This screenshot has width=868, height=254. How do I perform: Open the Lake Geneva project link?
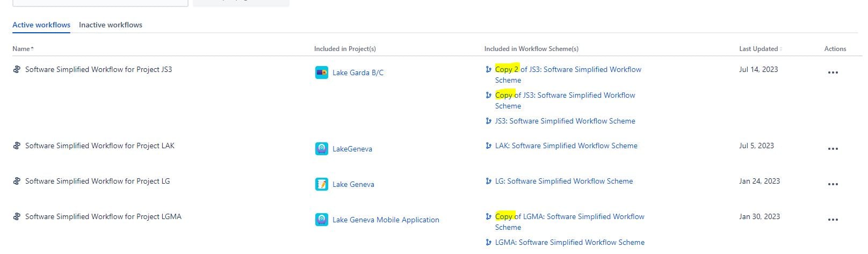(353, 184)
